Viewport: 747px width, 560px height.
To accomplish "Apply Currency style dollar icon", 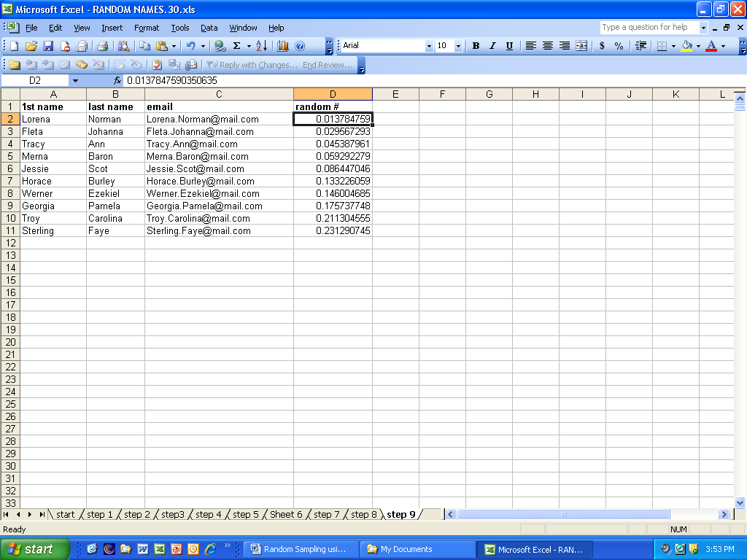I will pyautogui.click(x=602, y=46).
